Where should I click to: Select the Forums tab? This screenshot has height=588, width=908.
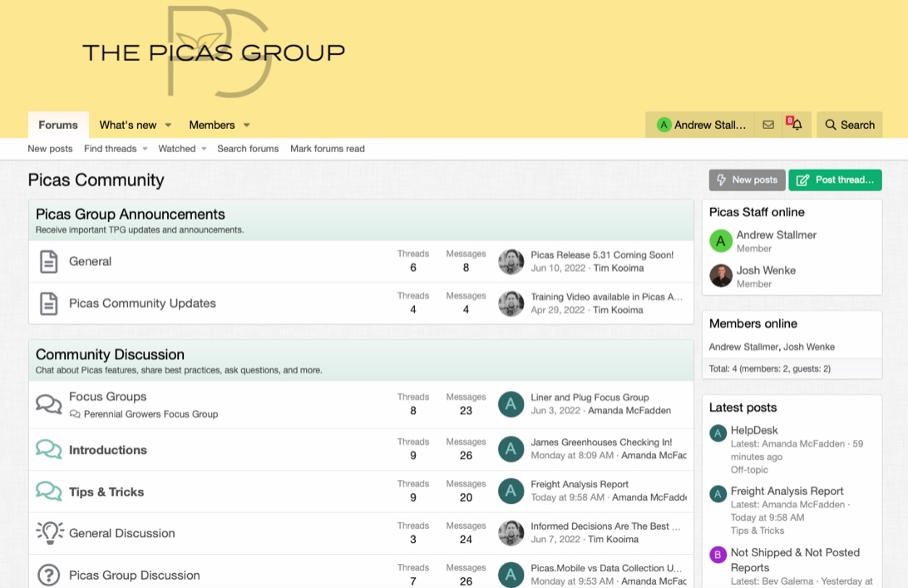[58, 125]
